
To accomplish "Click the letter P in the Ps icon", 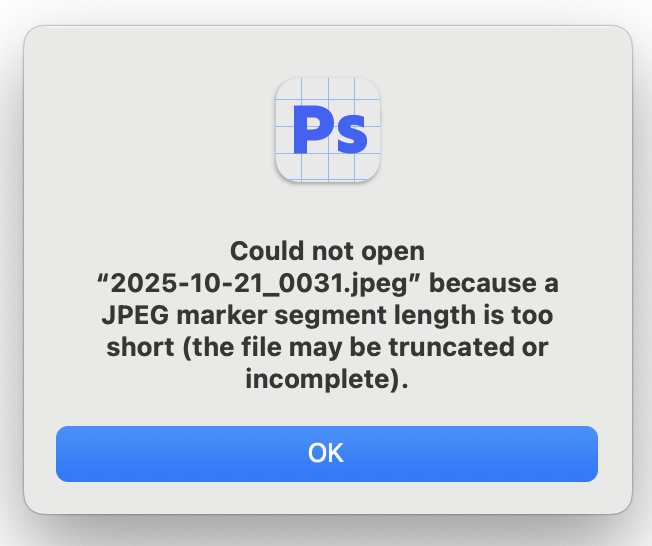I will click(310, 130).
